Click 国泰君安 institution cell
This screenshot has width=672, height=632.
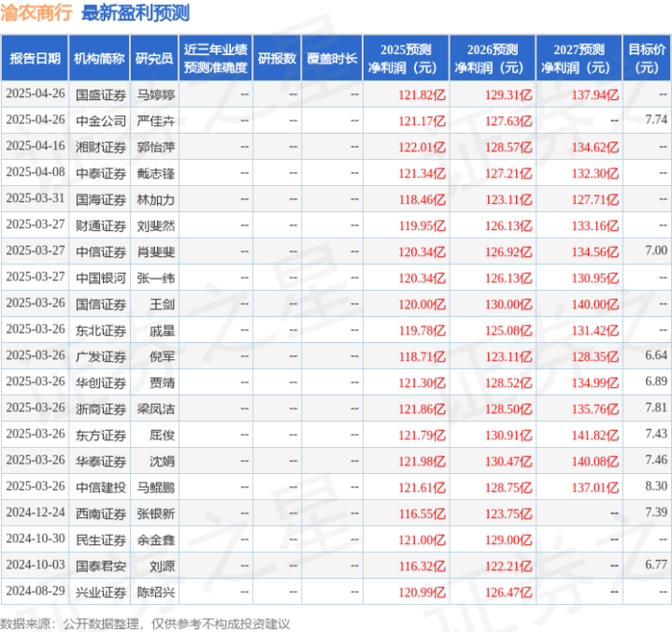click(101, 566)
